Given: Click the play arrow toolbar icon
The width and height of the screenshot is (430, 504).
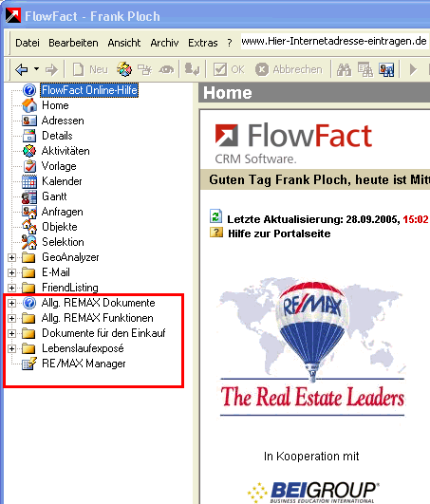Looking at the screenshot, I should 413,69.
